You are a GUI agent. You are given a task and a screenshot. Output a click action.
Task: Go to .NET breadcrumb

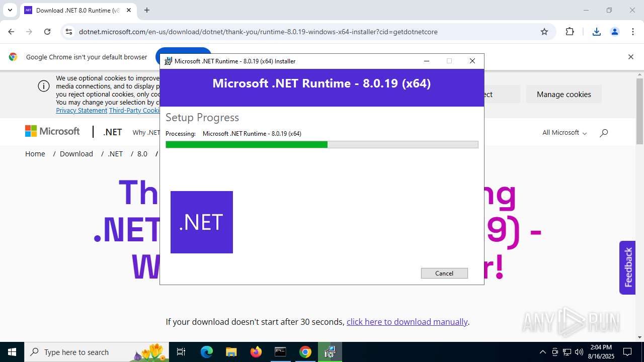coord(115,154)
